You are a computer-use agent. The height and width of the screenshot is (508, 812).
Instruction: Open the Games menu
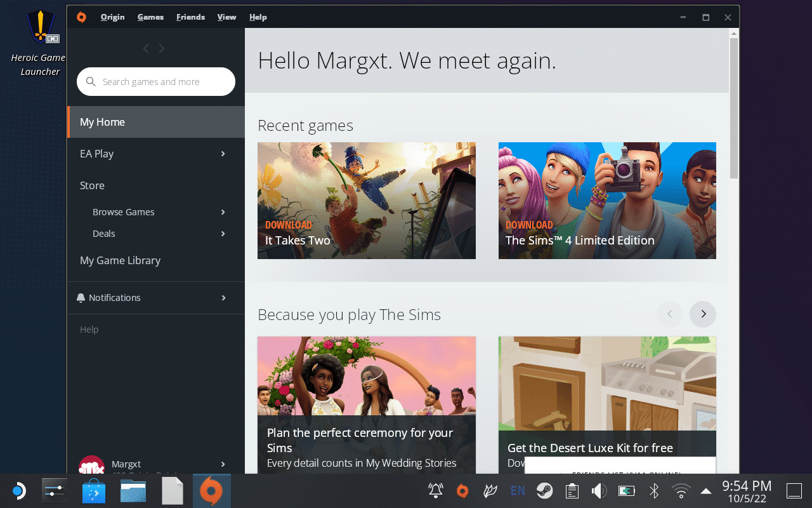coord(150,17)
